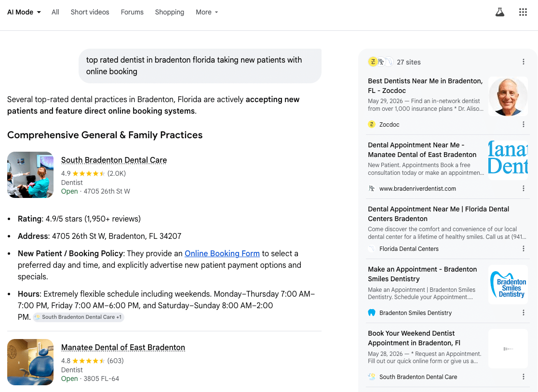Click the loading thumbnail beside Weekend Dentist result
Screen dimensions: 538x392
(x=508, y=349)
